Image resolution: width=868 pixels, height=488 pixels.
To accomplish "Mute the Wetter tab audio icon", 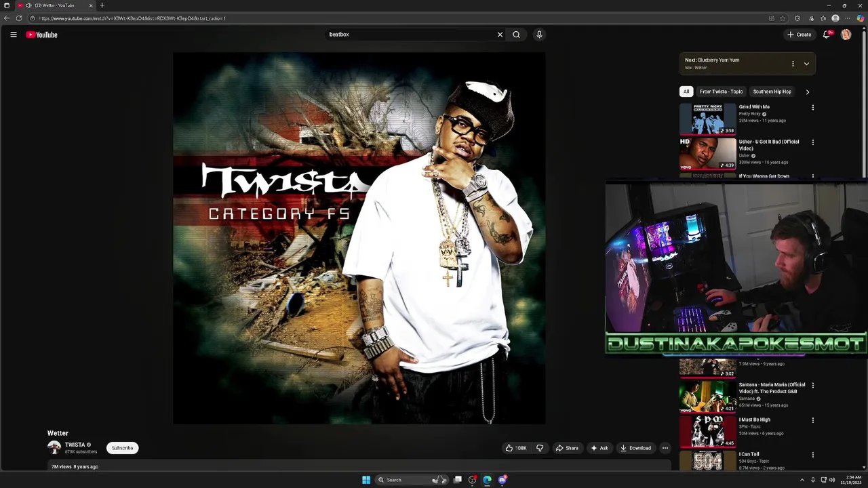I will 28,5.
